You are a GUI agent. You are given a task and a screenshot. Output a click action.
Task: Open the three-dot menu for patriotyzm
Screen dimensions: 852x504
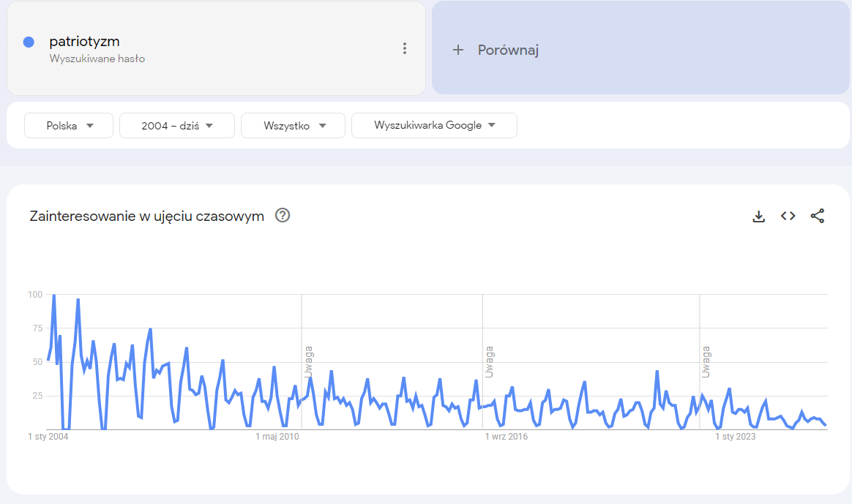pos(404,48)
